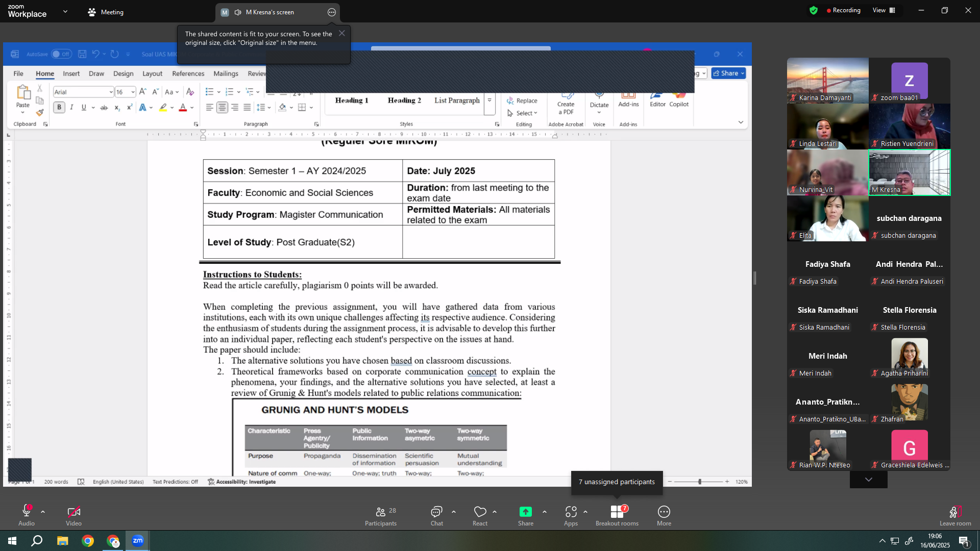The height and width of the screenshot is (551, 980).
Task: Click Create a PDF Adobe Acrobat icon
Action: [566, 104]
